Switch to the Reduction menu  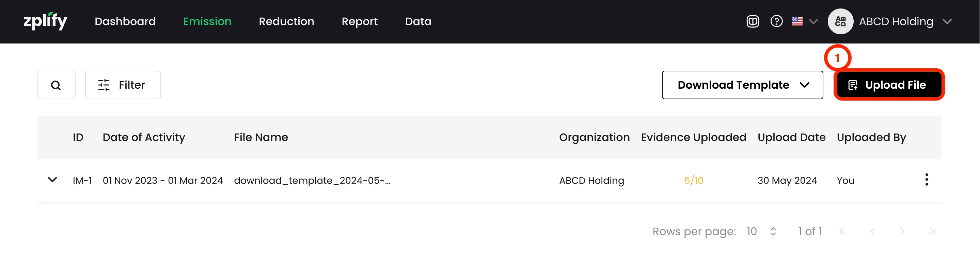tap(286, 21)
